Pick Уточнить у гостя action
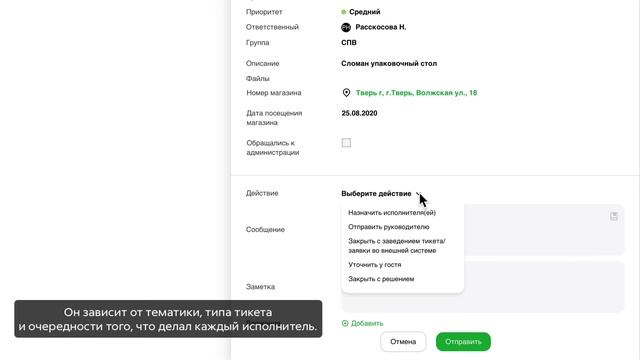640x360 pixels. pos(375,265)
